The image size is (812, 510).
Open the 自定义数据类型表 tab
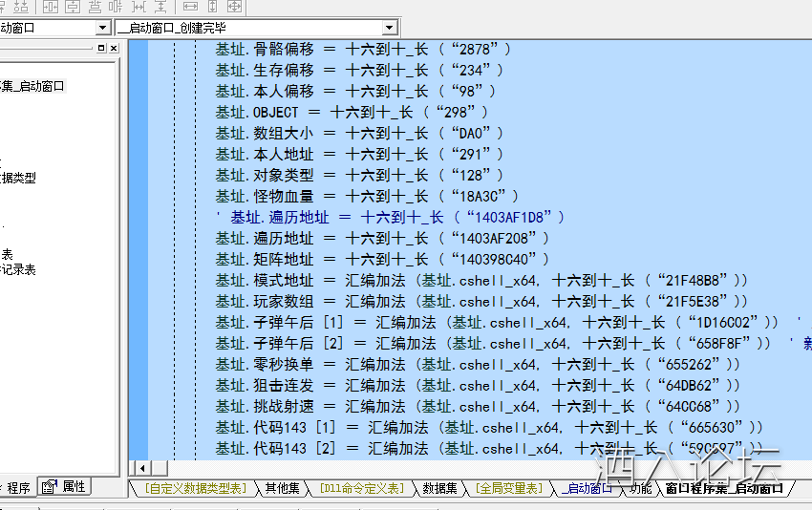(x=194, y=488)
